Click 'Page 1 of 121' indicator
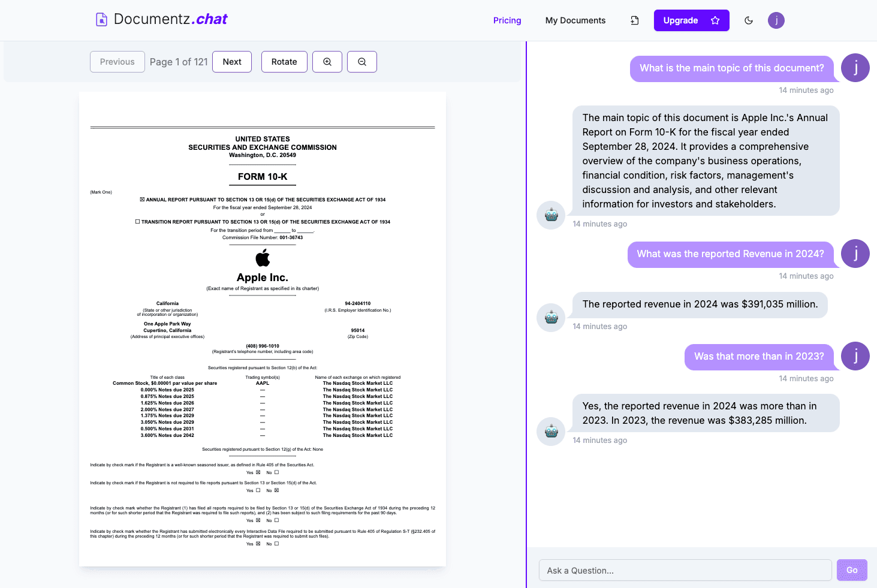Screen dimensions: 877x588 (x=179, y=62)
